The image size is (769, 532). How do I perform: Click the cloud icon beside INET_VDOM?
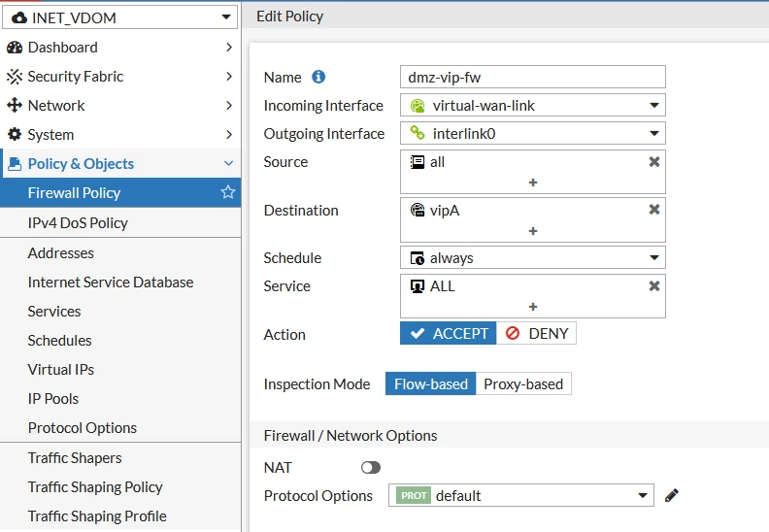click(19, 18)
